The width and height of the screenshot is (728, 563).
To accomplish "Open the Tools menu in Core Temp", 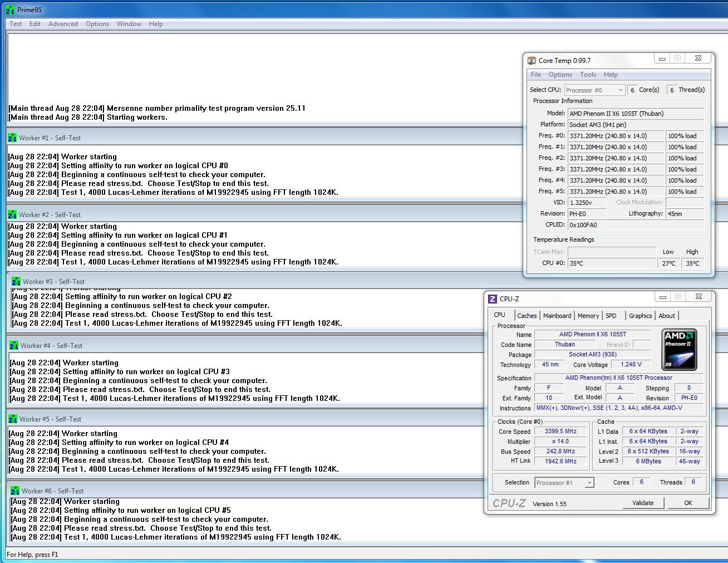I will 588,75.
